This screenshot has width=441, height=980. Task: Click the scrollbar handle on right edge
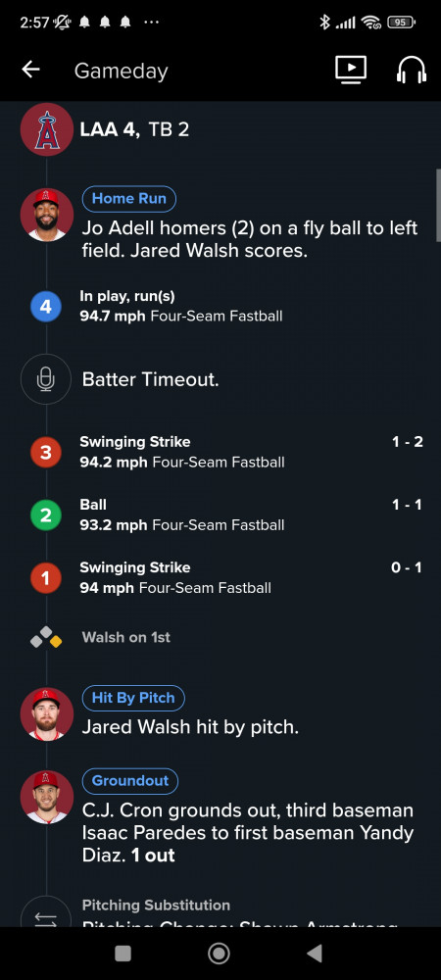click(x=438, y=203)
